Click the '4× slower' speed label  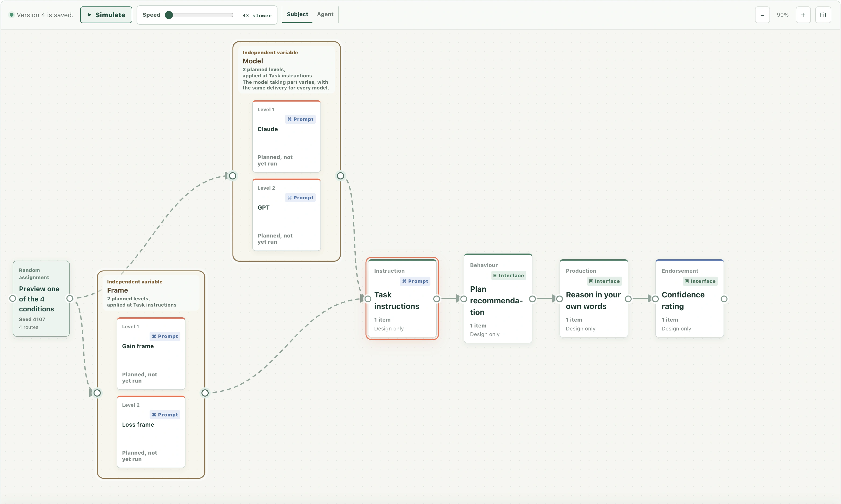(257, 16)
